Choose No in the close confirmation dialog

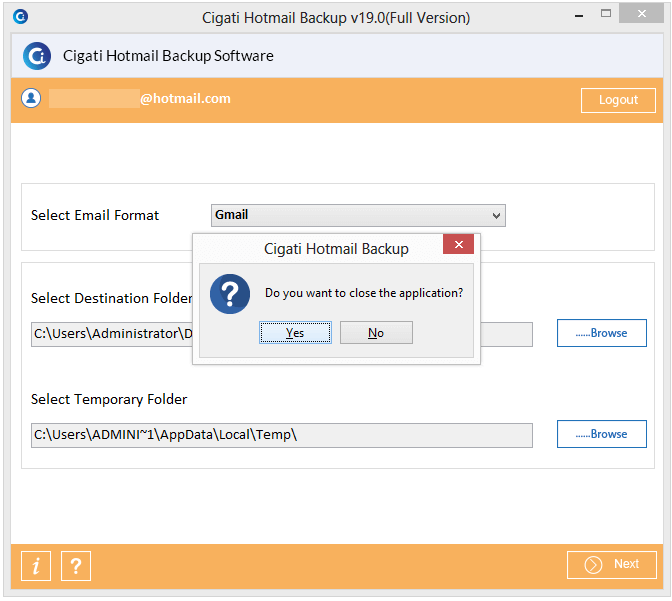tap(376, 333)
